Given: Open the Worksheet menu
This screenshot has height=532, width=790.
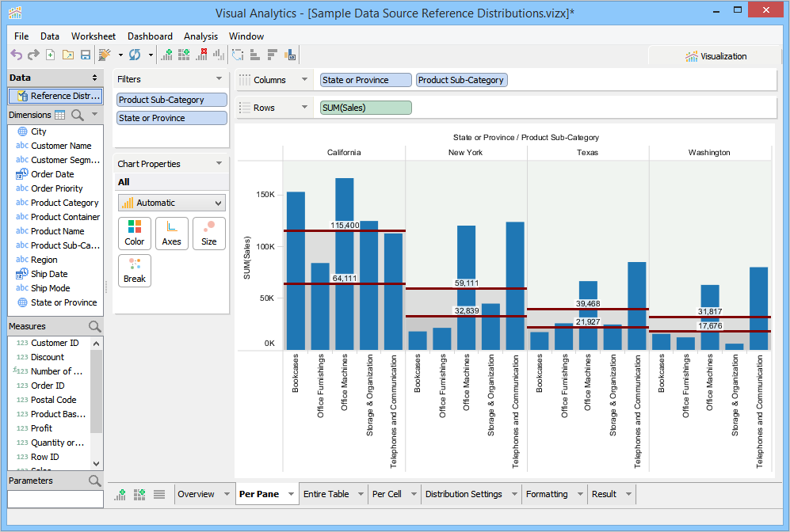Looking at the screenshot, I should point(93,36).
